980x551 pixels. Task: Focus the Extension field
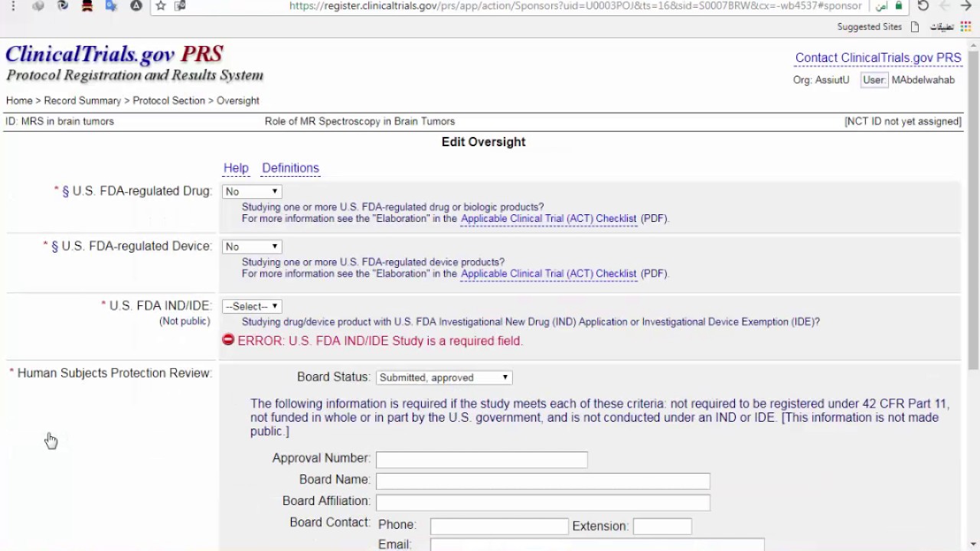click(662, 527)
